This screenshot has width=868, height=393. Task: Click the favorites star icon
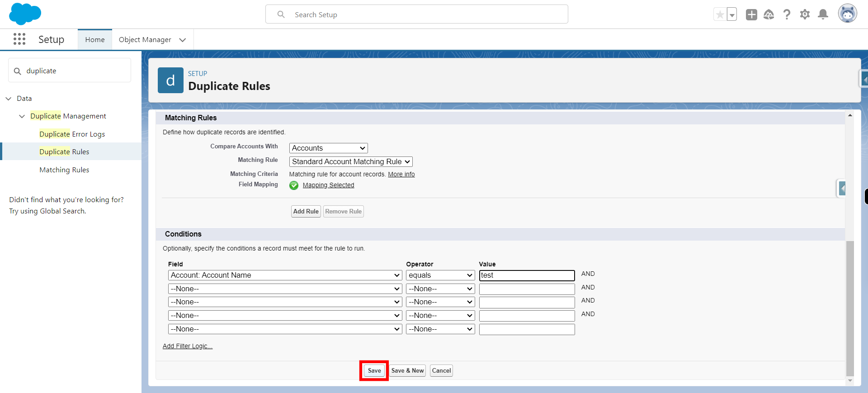coord(720,14)
